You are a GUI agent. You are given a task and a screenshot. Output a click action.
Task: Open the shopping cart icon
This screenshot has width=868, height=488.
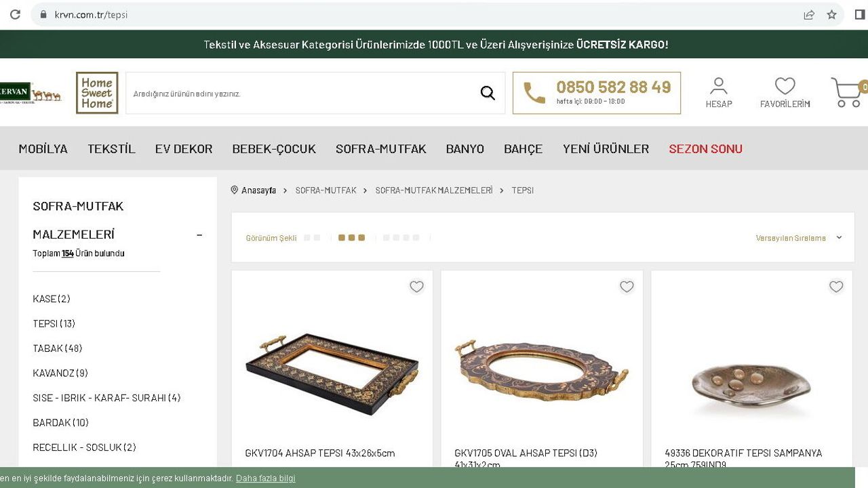click(x=848, y=93)
